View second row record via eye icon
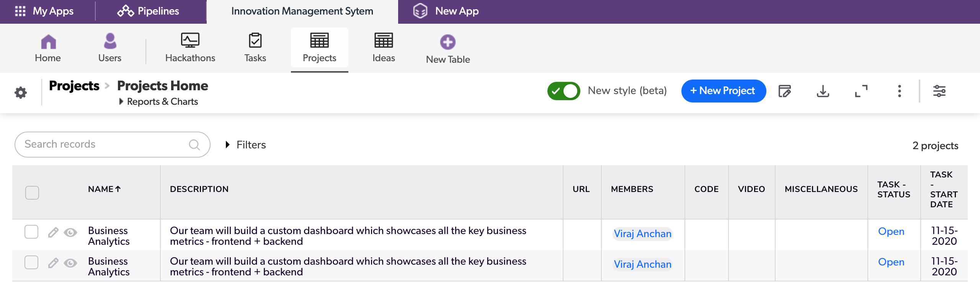The image size is (980, 283). coord(70,263)
